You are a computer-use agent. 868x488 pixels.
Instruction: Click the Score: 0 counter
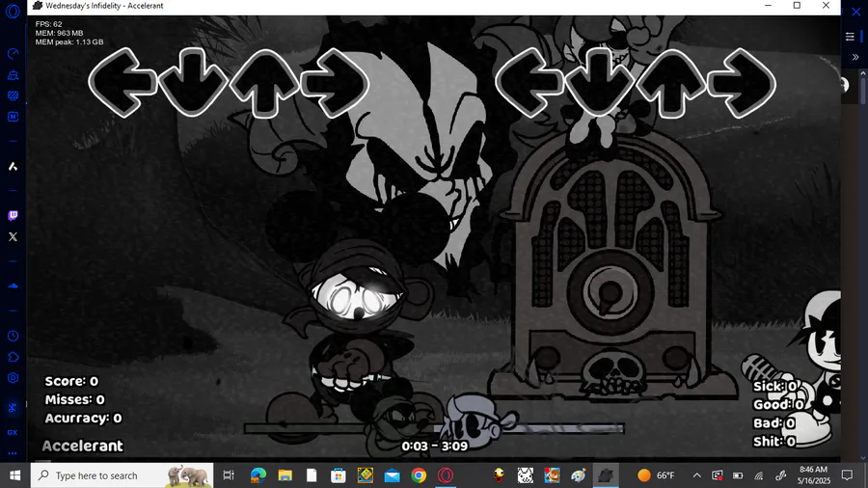(x=71, y=381)
